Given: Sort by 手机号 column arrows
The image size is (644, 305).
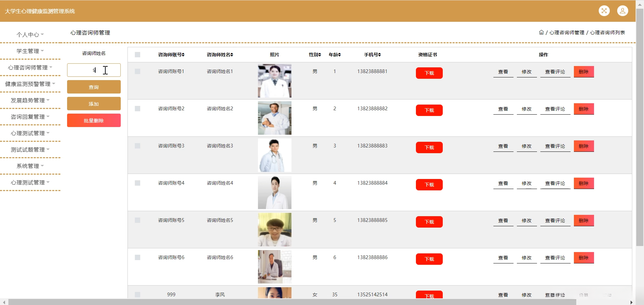Looking at the screenshot, I should tap(379, 55).
